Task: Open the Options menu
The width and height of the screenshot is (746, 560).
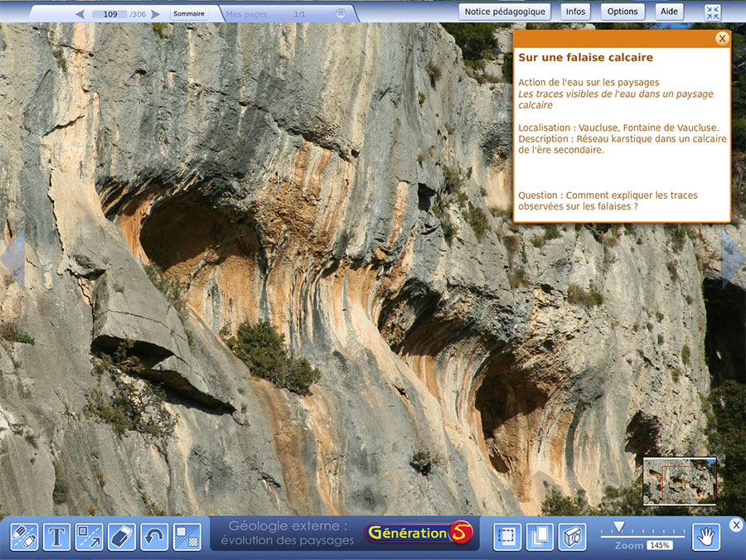Action: (x=622, y=12)
